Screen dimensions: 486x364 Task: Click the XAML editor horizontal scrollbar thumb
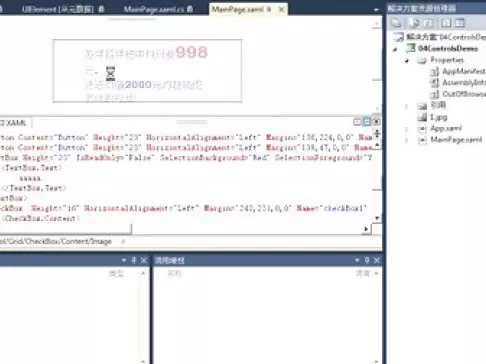point(66,229)
